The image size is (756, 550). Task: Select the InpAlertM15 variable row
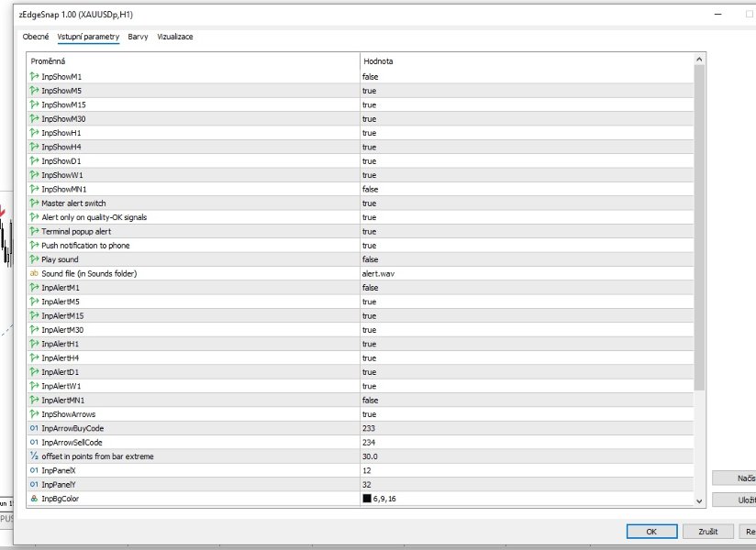(x=361, y=315)
